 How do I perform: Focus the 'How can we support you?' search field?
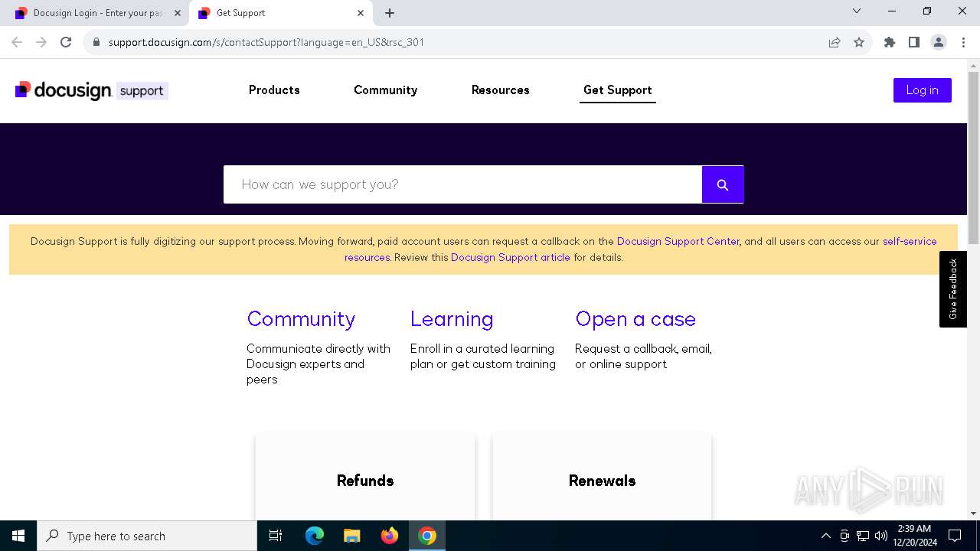(462, 184)
